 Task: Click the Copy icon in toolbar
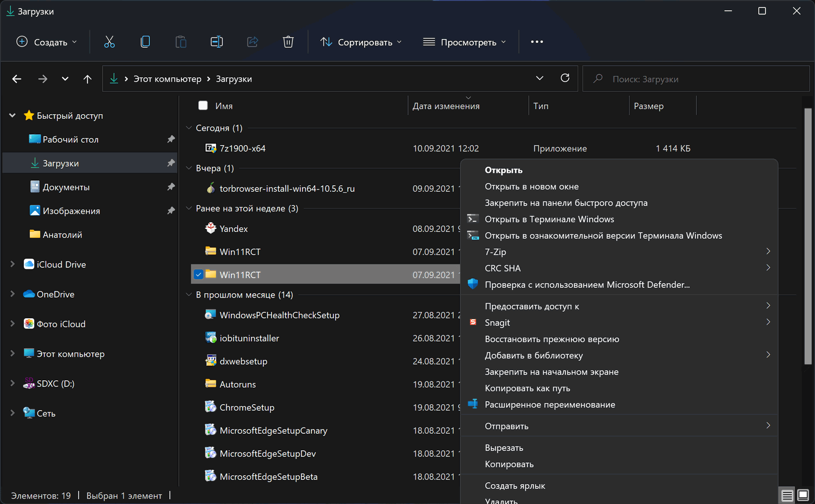tap(145, 42)
